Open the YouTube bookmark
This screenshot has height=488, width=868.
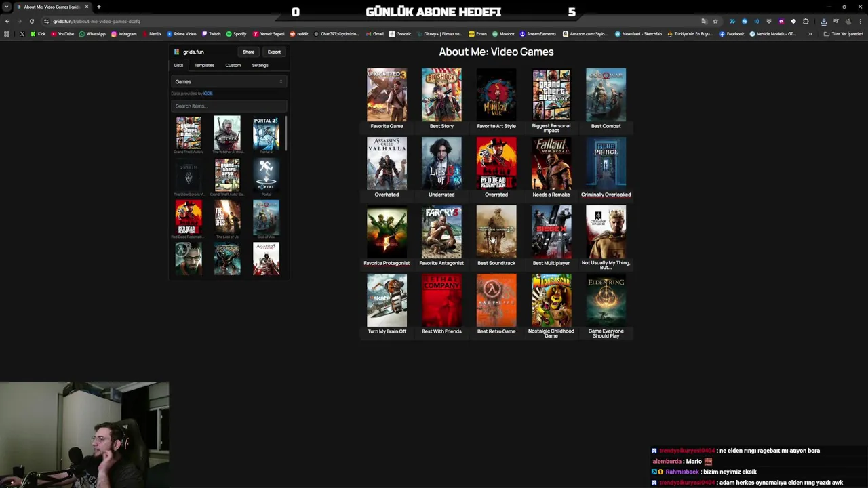coord(62,34)
